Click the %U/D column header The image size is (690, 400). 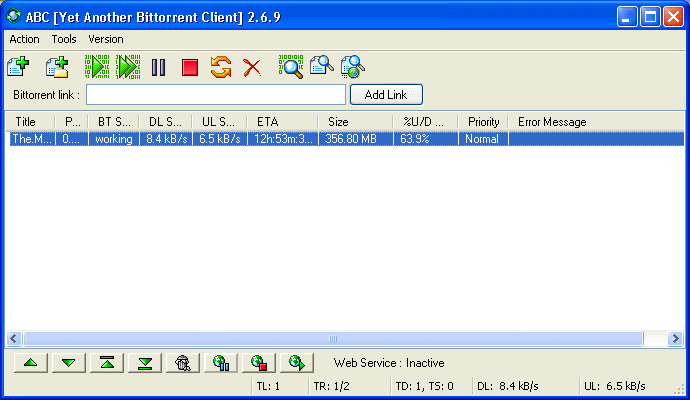click(x=425, y=122)
